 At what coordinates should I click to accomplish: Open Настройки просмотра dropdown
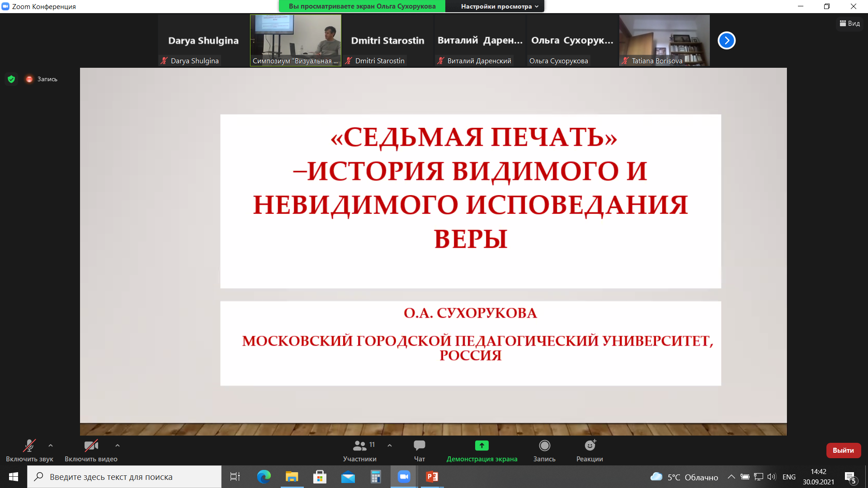(499, 6)
